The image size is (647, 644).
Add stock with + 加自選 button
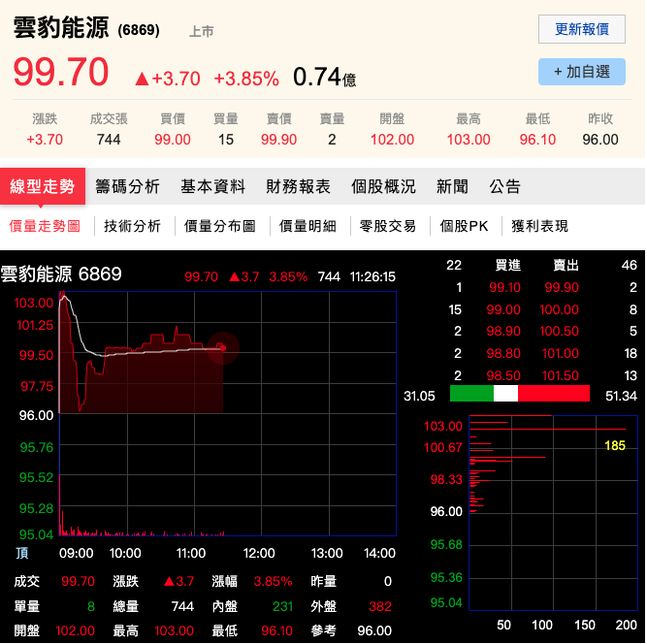point(581,72)
